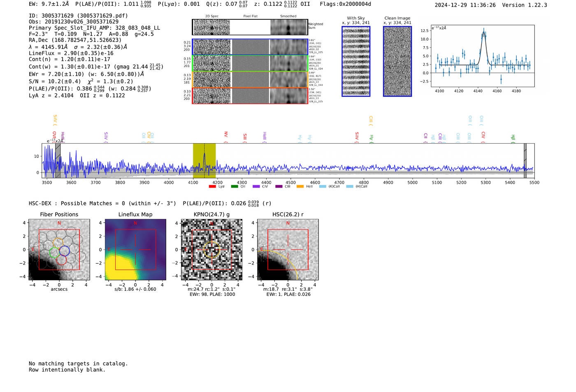
Task: Click the 'LineFlux = 2.90(±0.35)e-16' line
Action: tap(71, 53)
